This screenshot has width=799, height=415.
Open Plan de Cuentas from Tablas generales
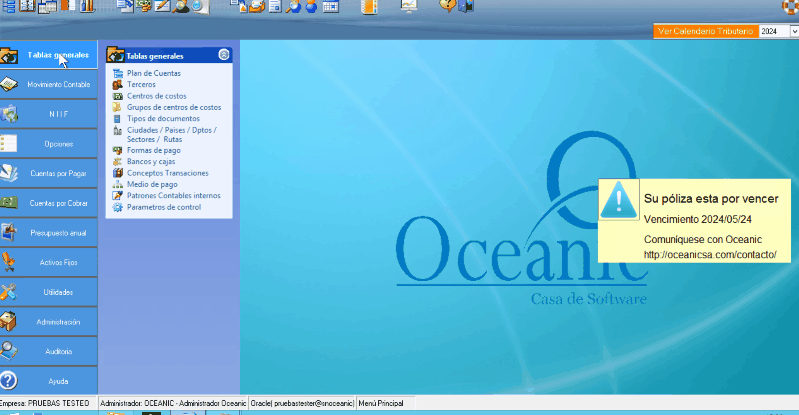point(153,73)
